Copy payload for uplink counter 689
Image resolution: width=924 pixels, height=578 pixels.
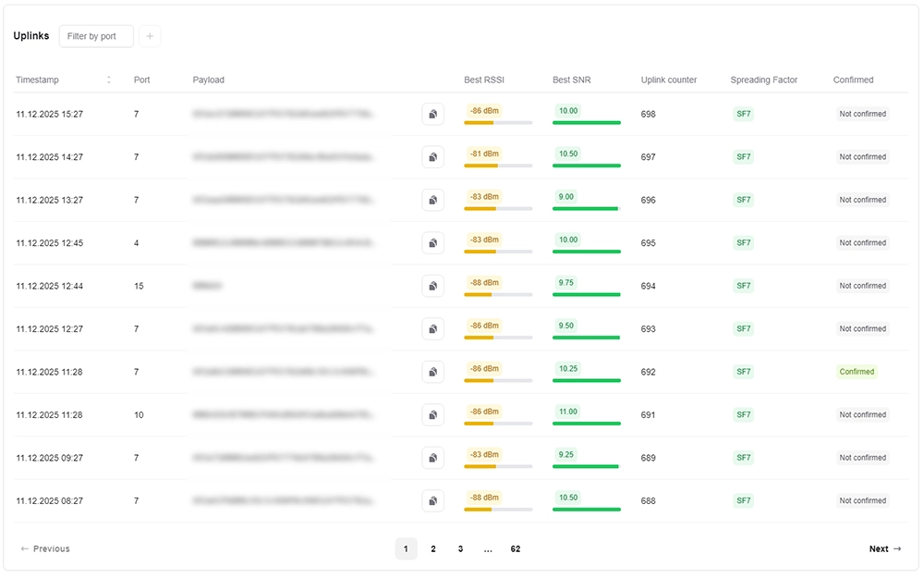[x=432, y=458]
